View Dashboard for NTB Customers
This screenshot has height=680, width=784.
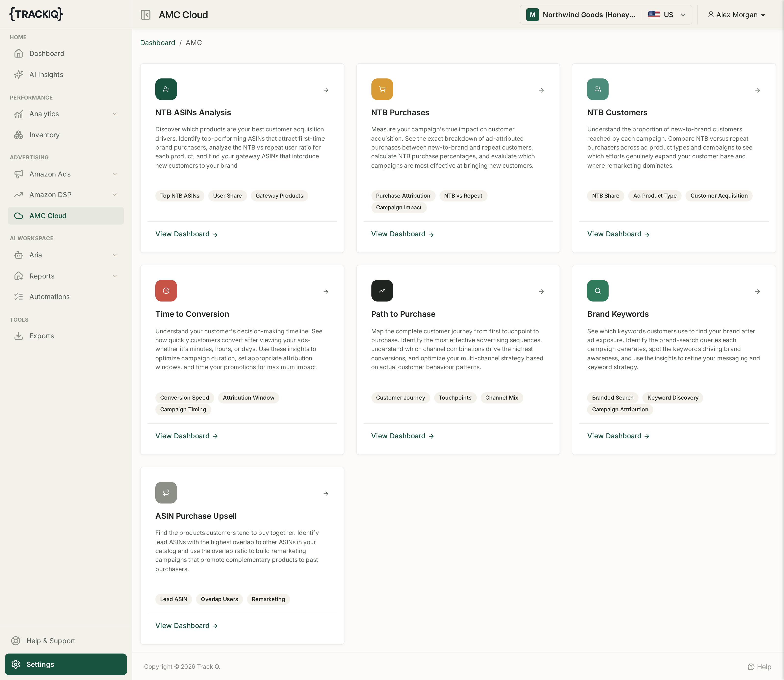[618, 234]
